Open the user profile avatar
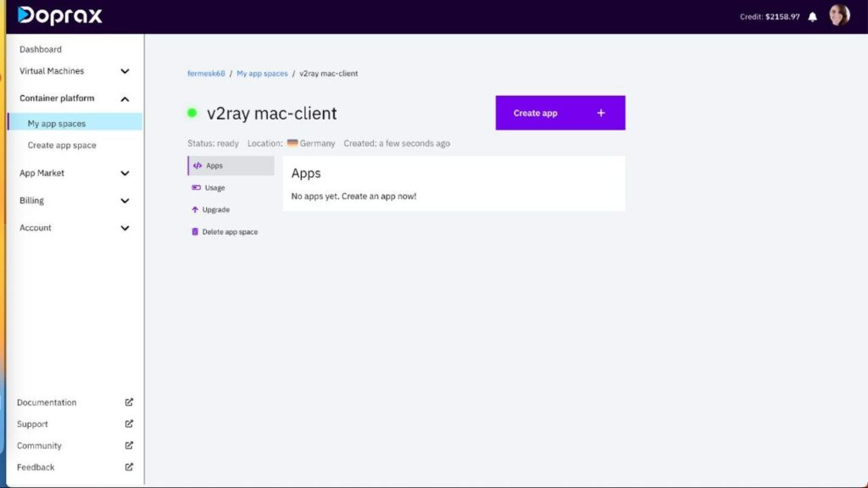Viewport: 868px width, 488px height. pos(839,15)
